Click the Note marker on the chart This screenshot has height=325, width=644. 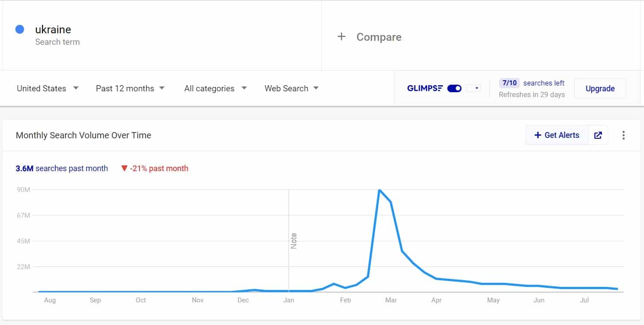coord(293,240)
